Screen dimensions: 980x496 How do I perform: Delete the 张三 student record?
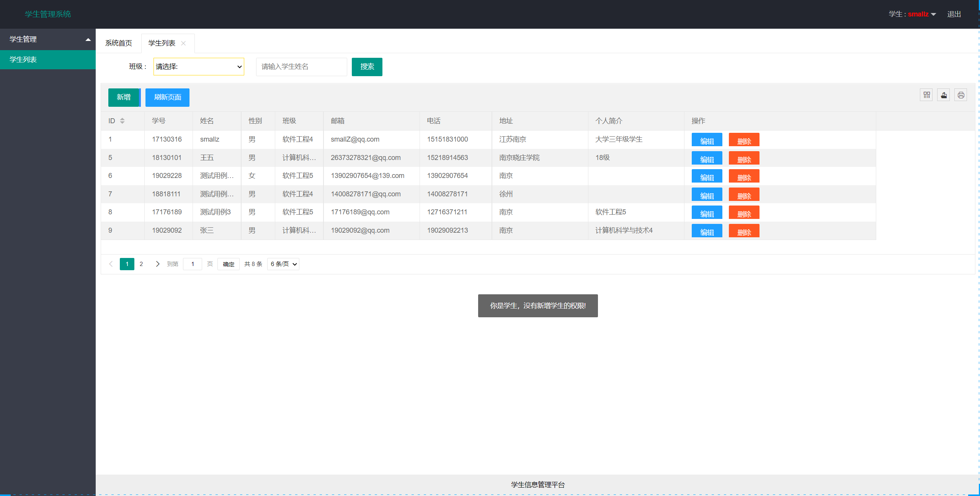[x=744, y=230]
